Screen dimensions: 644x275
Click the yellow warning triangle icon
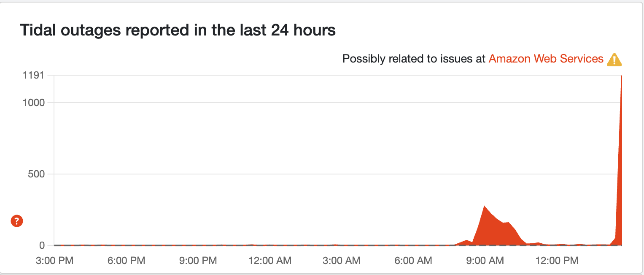pyautogui.click(x=614, y=60)
